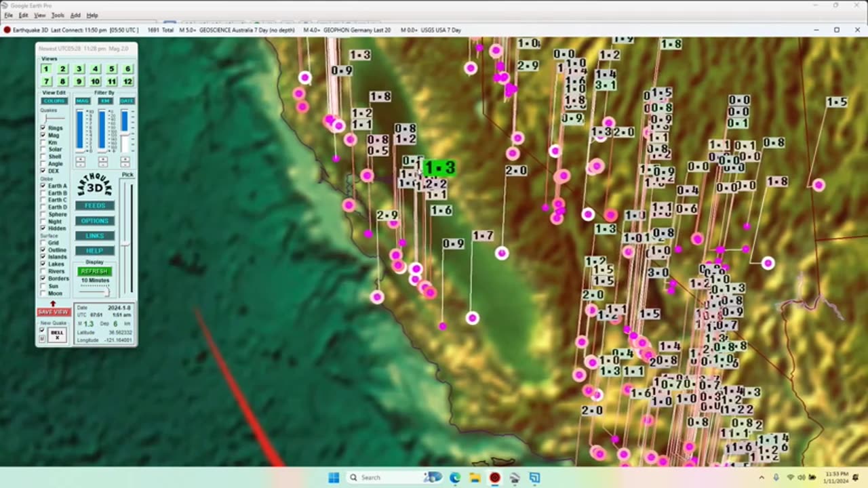
Task: Click the BELL X button
Action: click(x=57, y=335)
